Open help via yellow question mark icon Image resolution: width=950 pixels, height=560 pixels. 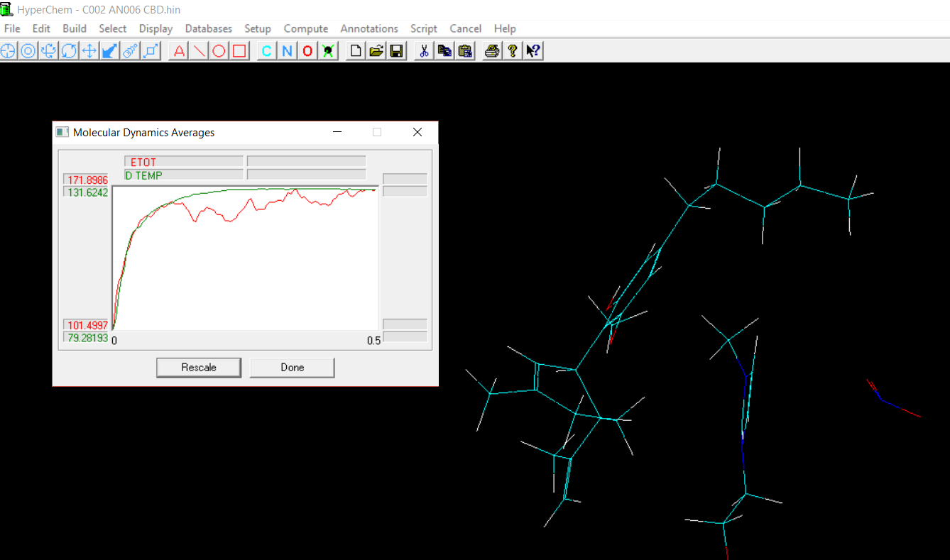[x=513, y=51]
